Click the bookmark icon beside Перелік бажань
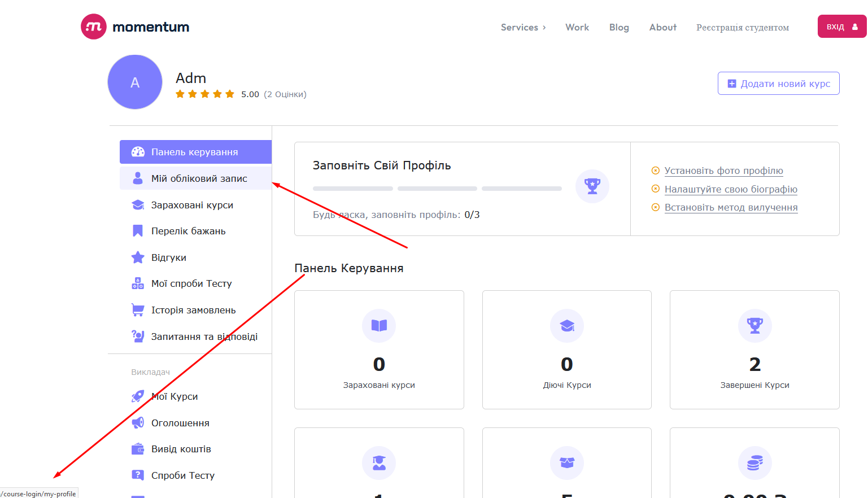Image resolution: width=868 pixels, height=498 pixels. [x=138, y=231]
